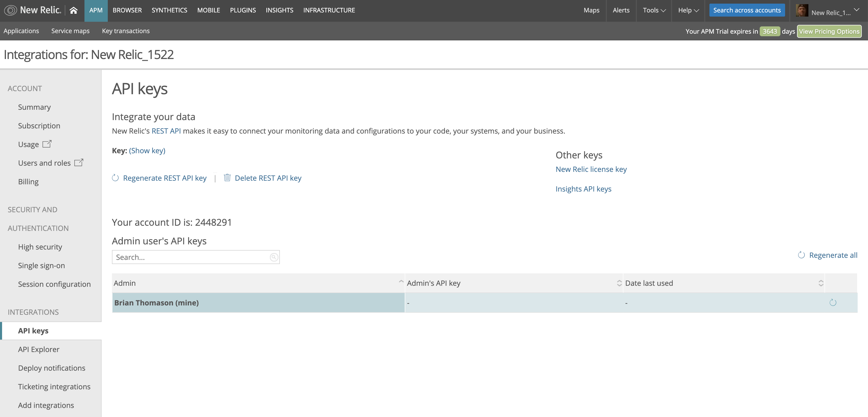Open Ticketing integrations in sidebar
Screen dimensions: 868x417
click(54, 386)
